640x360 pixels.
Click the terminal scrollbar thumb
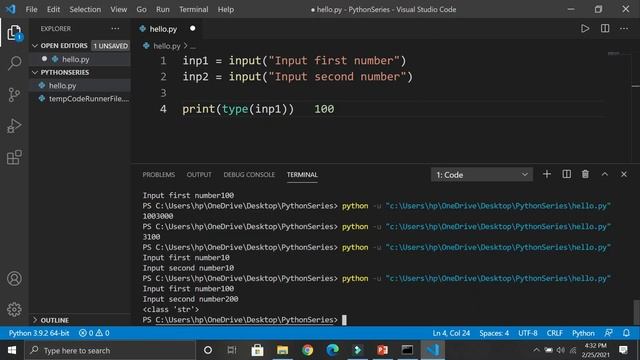click(636, 312)
